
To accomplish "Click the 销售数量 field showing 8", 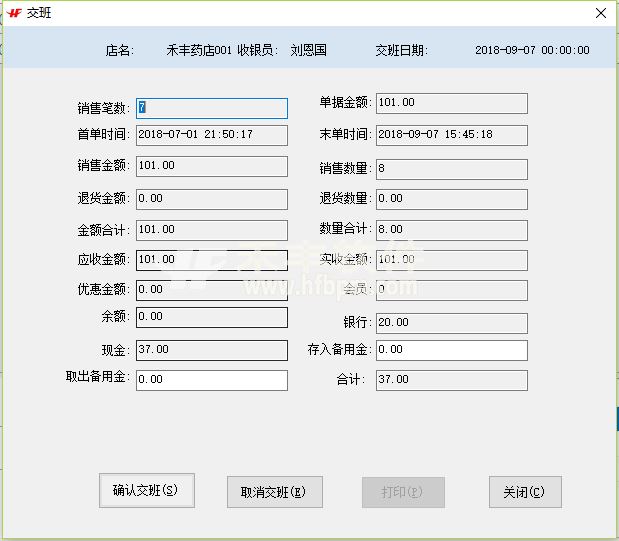I will tap(451, 169).
